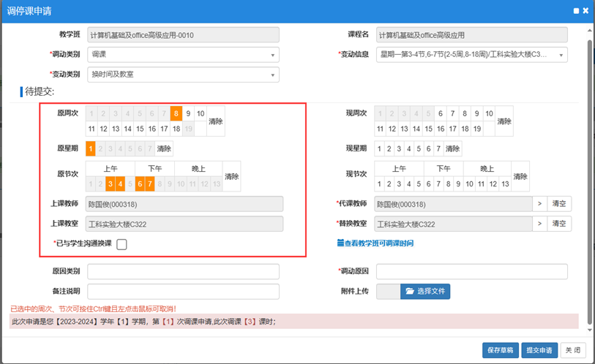Viewport: 595px width, 364px height.
Task: Click 清除 next to 现节次 grid
Action: pyautogui.click(x=520, y=177)
